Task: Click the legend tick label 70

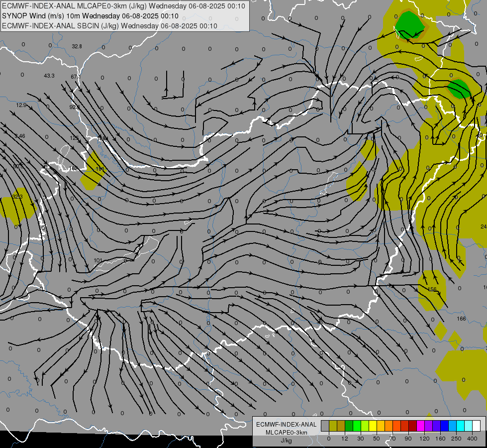Action: [x=392, y=439]
